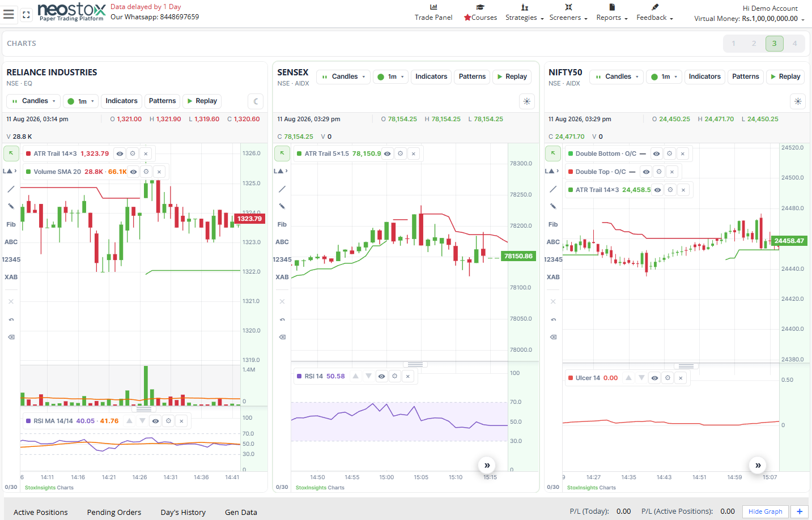Remove RSI 14 indicator
This screenshot has height=520, width=812.
tap(408, 376)
